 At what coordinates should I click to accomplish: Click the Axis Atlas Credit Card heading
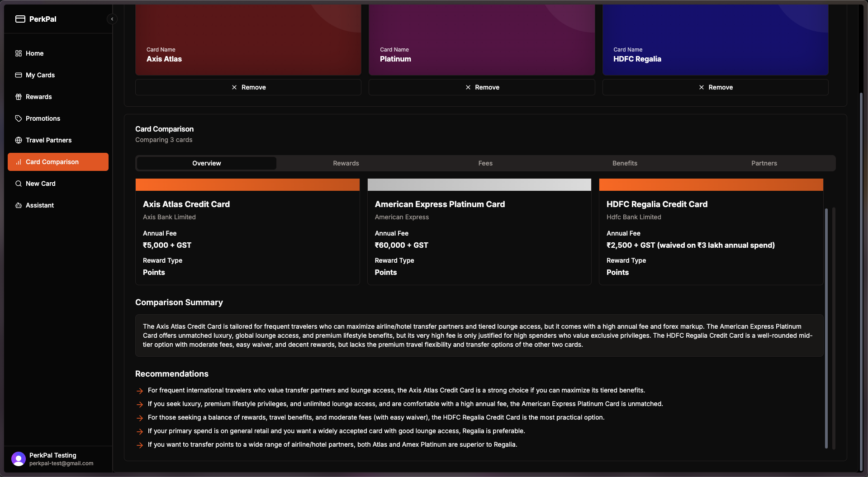click(186, 204)
